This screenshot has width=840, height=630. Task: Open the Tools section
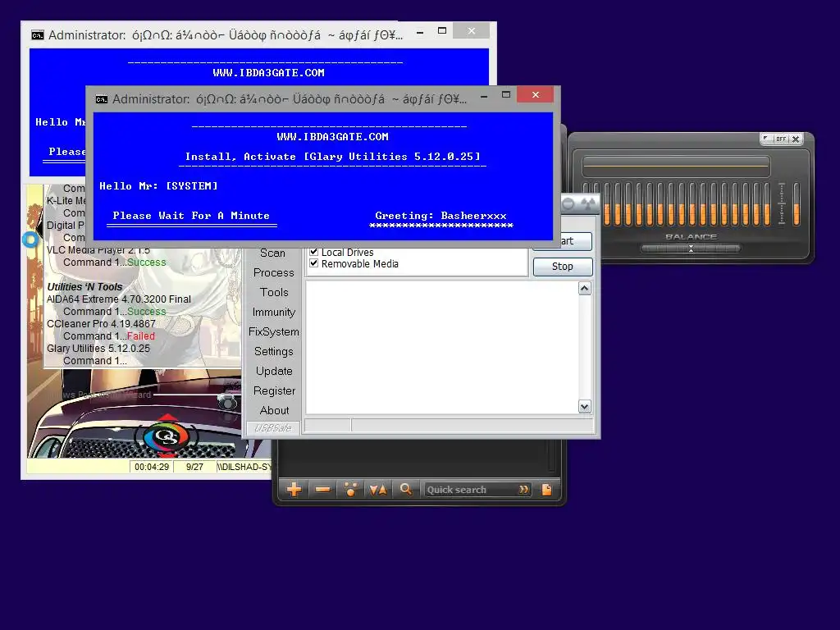[x=274, y=293]
